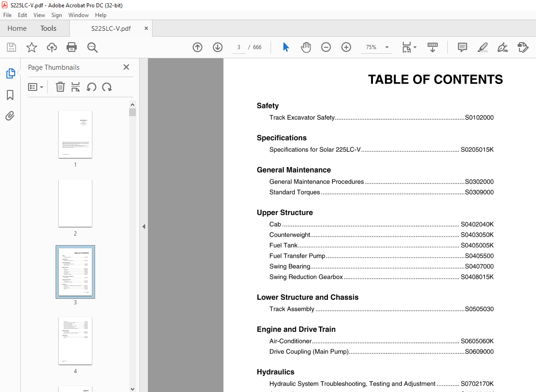Open the Window menu
This screenshot has width=536, height=392.
tap(78, 15)
